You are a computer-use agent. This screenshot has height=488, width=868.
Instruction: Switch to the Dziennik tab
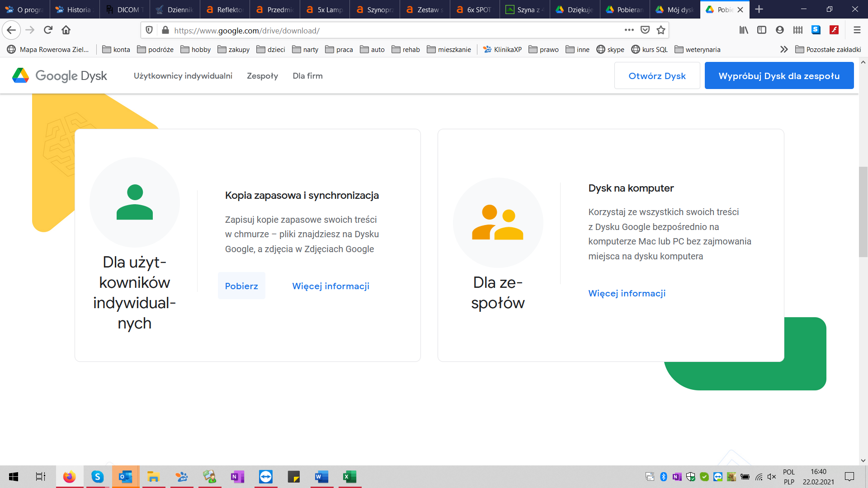(175, 9)
